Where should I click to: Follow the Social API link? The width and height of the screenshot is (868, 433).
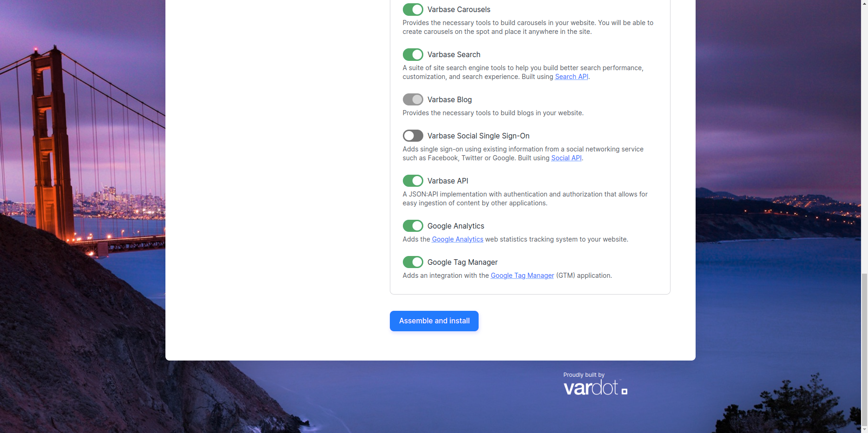(566, 158)
